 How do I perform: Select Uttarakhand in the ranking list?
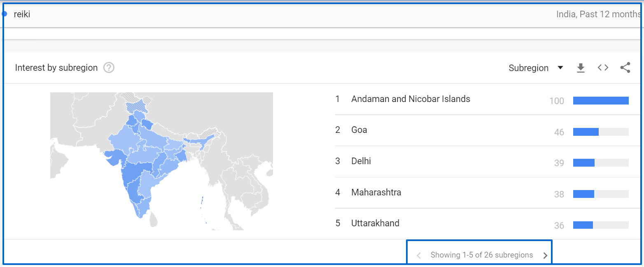click(482, 224)
